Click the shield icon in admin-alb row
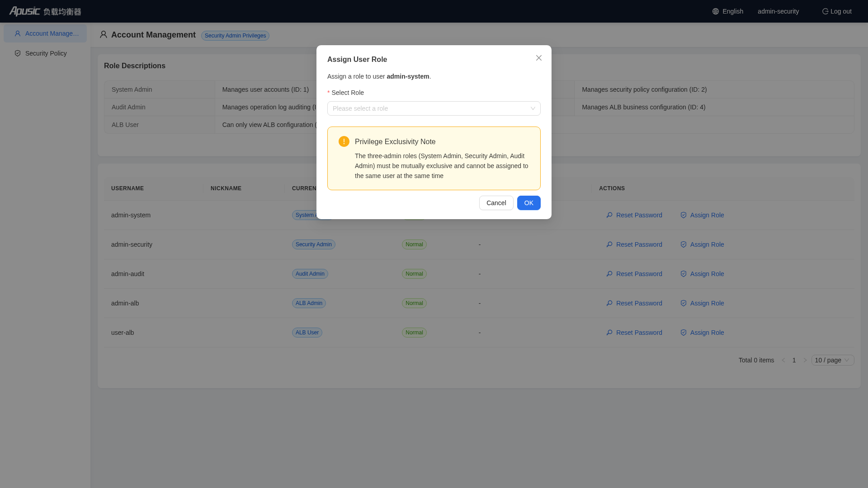The height and width of the screenshot is (488, 868). [x=684, y=303]
